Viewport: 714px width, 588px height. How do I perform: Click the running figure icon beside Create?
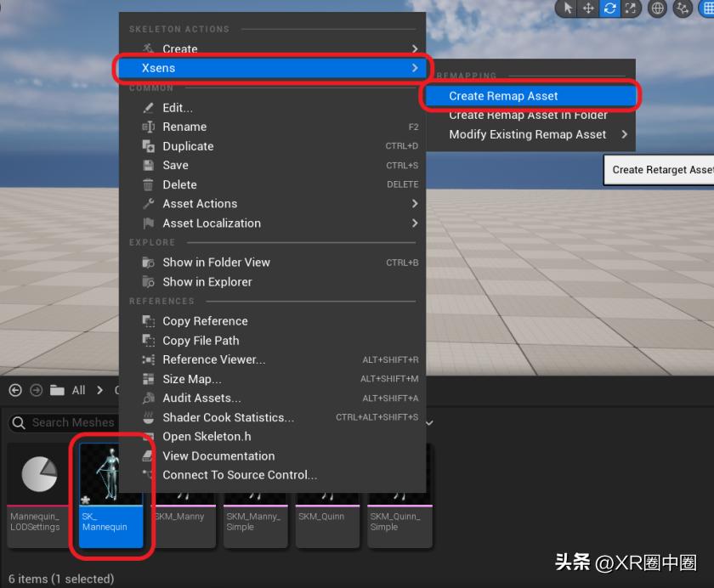click(x=148, y=48)
